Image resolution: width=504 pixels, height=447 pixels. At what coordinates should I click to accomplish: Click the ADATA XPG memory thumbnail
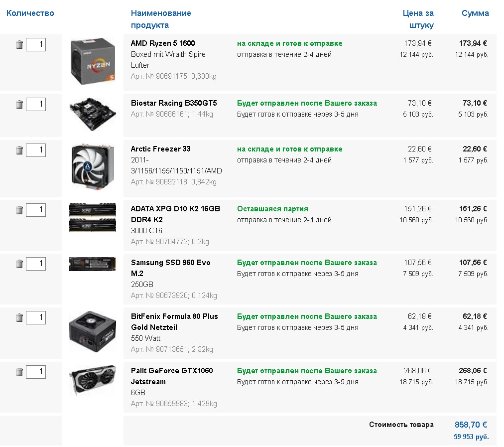(x=93, y=217)
